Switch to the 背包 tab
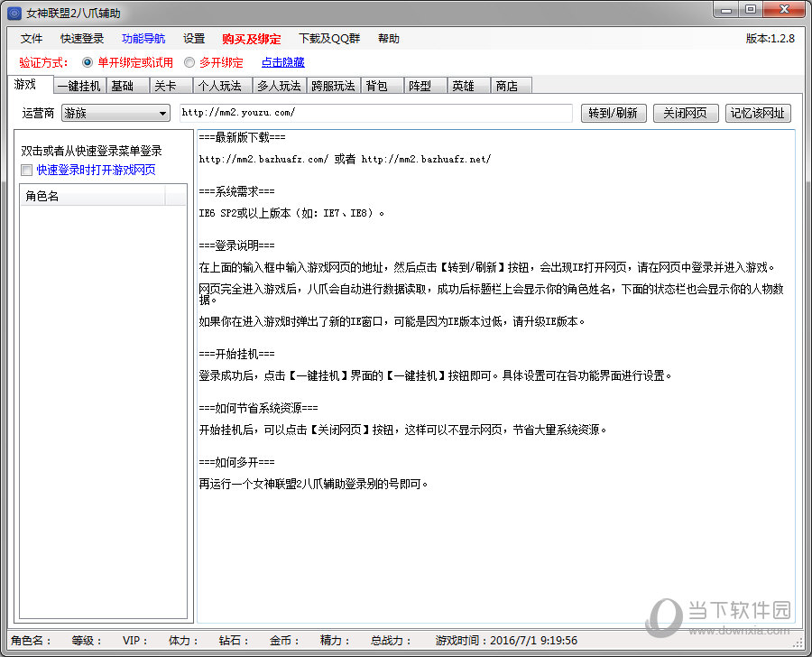This screenshot has width=812, height=657. click(x=383, y=86)
